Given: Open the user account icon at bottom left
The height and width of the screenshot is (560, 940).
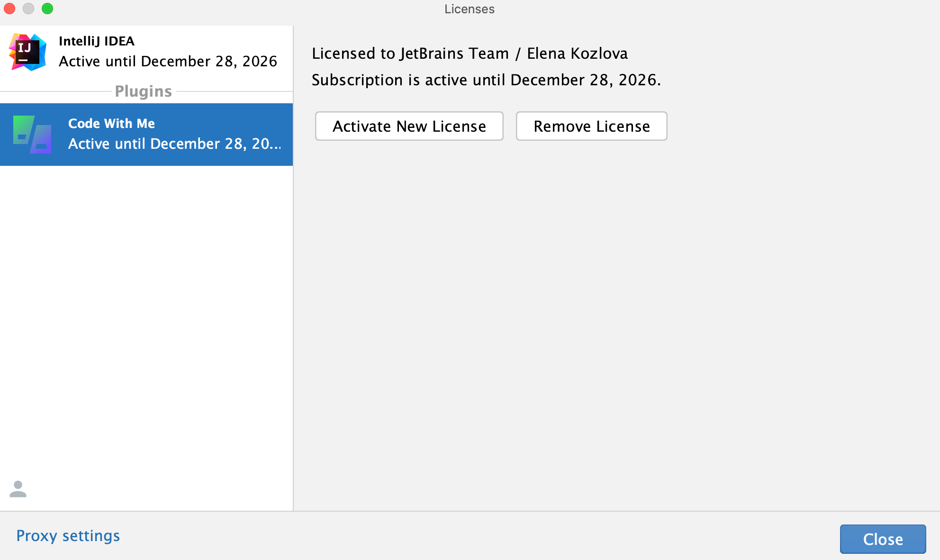Looking at the screenshot, I should click(x=18, y=489).
